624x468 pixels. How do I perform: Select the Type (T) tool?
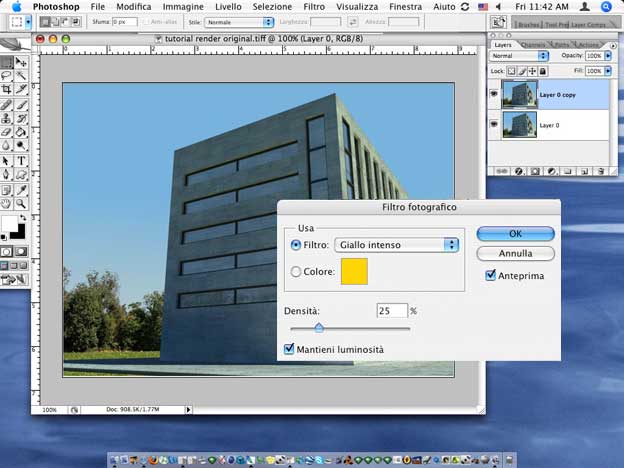pos(21,160)
